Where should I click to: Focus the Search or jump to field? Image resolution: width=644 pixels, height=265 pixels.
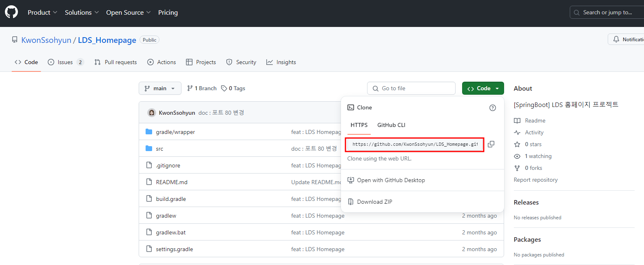point(607,12)
